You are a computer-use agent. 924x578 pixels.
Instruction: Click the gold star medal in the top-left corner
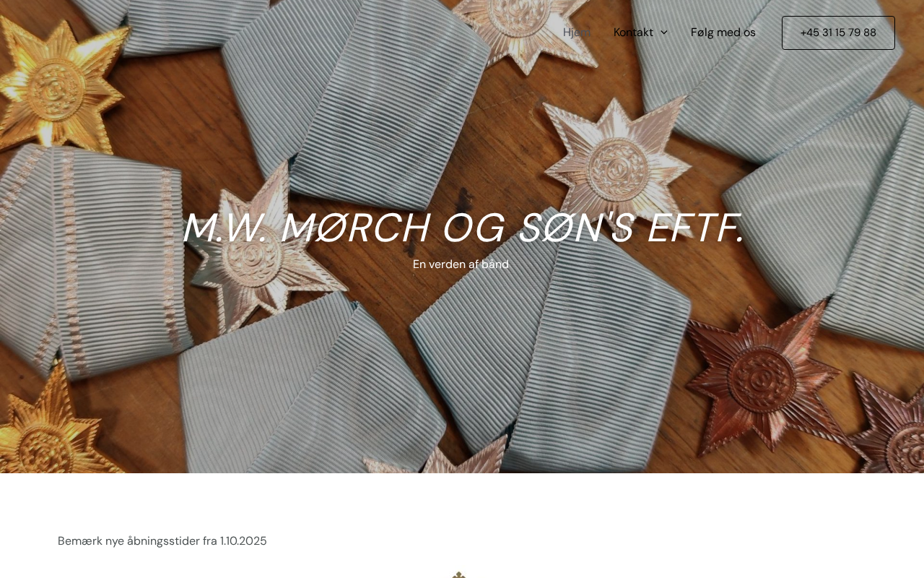pos(54,83)
